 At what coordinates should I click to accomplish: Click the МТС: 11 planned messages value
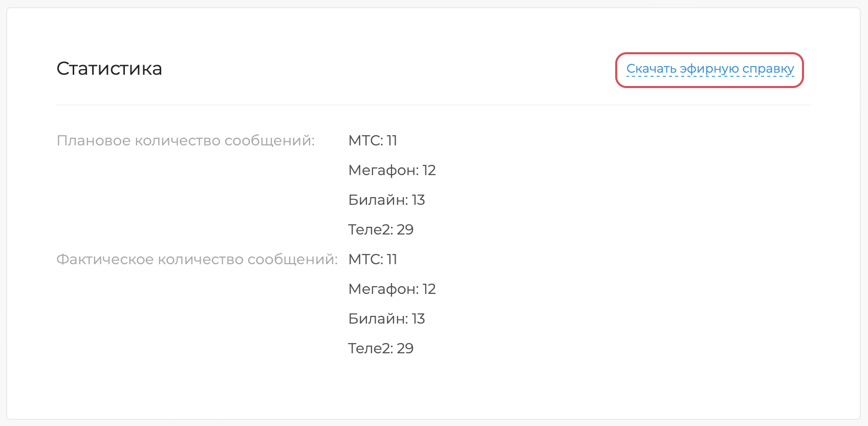[x=373, y=140]
